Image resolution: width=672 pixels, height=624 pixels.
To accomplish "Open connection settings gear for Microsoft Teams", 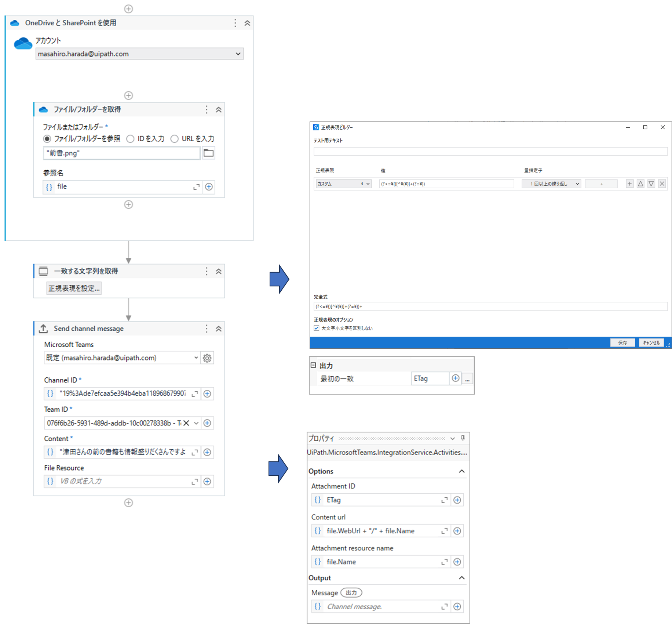I will (x=207, y=358).
